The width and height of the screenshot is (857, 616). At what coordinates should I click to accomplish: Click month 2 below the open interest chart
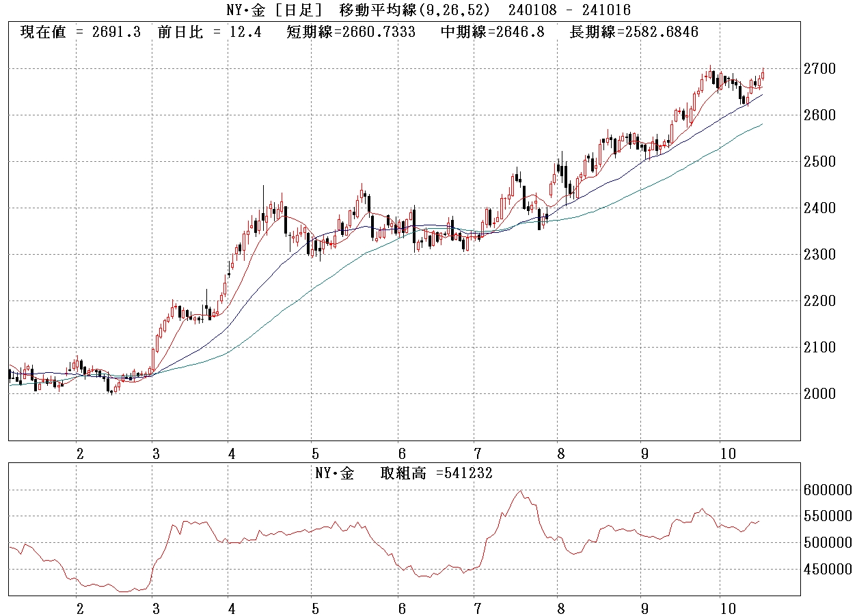pyautogui.click(x=80, y=609)
